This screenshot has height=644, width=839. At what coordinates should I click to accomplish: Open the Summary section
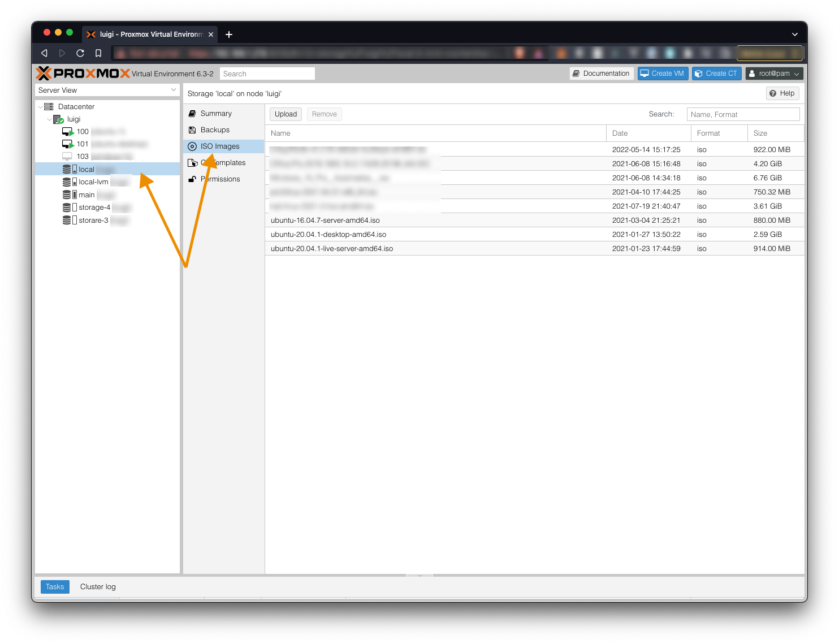[223, 114]
